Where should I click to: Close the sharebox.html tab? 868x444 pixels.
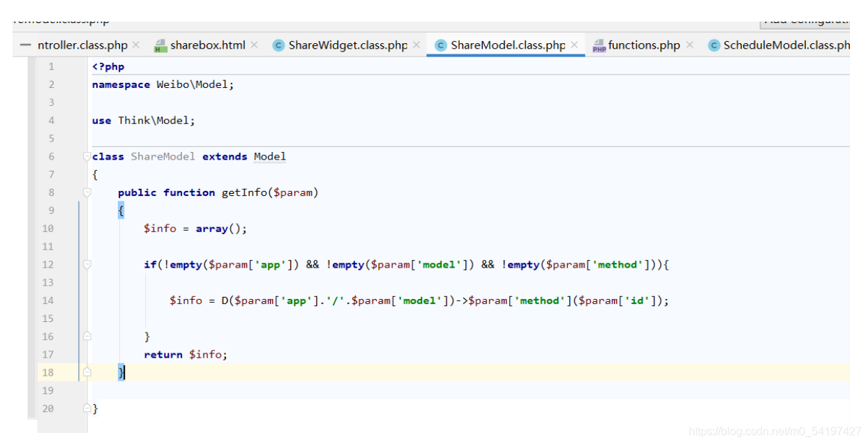click(x=254, y=45)
